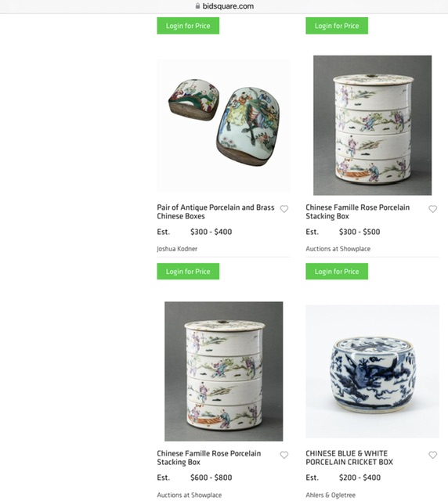This screenshot has height=501, width=448.
Task: Open Chinese Famille Rose Stacking Box $300 - $500 title
Action: point(357,212)
